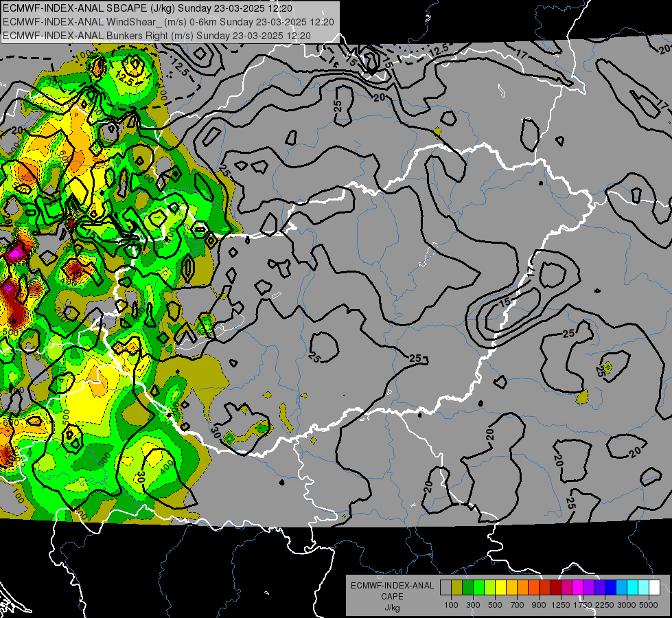Click the 2250 legend scale value
The image size is (672, 618).
click(605, 605)
